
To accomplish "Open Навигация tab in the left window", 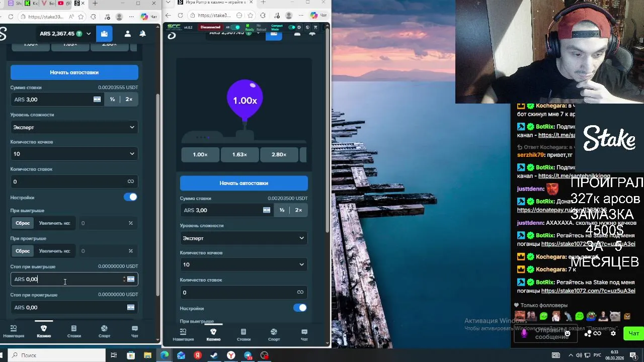I will click(x=14, y=331).
